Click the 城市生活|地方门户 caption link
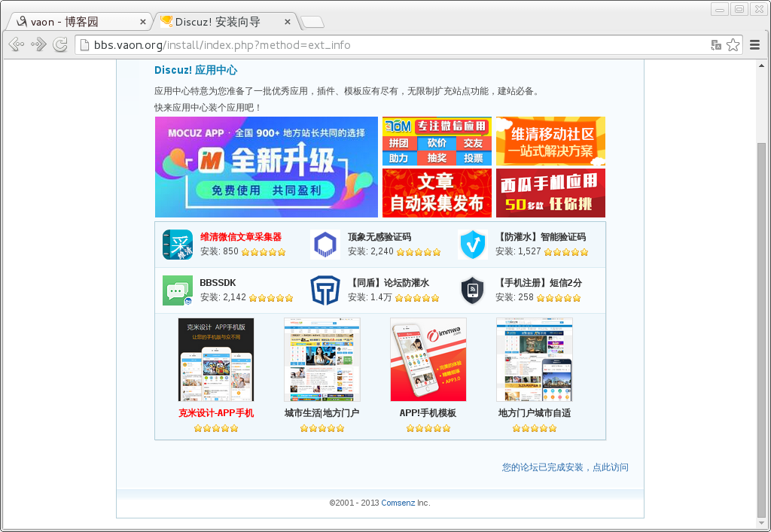 tap(322, 413)
